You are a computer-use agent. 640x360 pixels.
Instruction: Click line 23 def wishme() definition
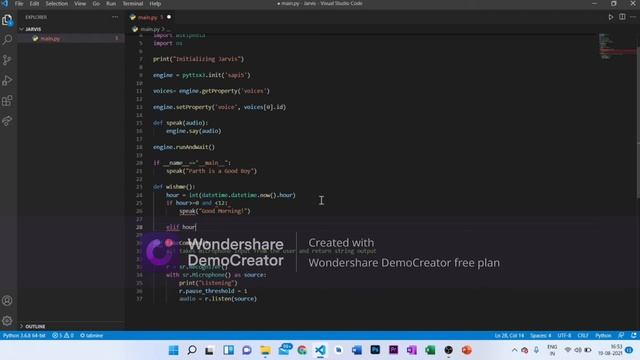tap(174, 187)
